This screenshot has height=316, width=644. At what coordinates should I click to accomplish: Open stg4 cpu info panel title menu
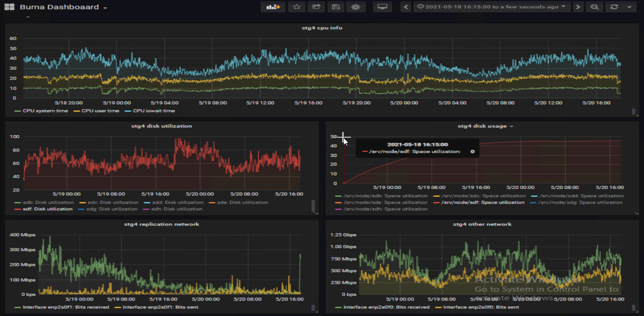tap(322, 28)
